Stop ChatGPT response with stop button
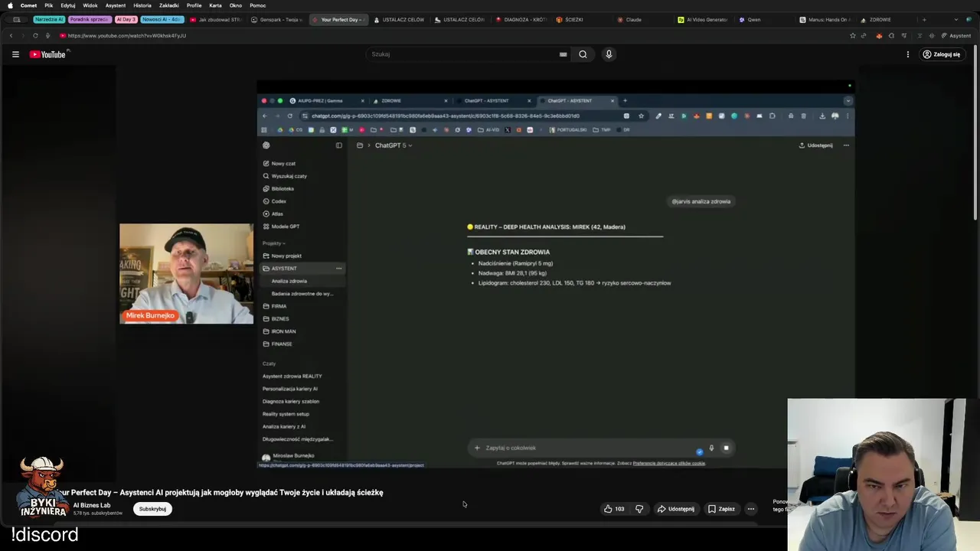 726,448
